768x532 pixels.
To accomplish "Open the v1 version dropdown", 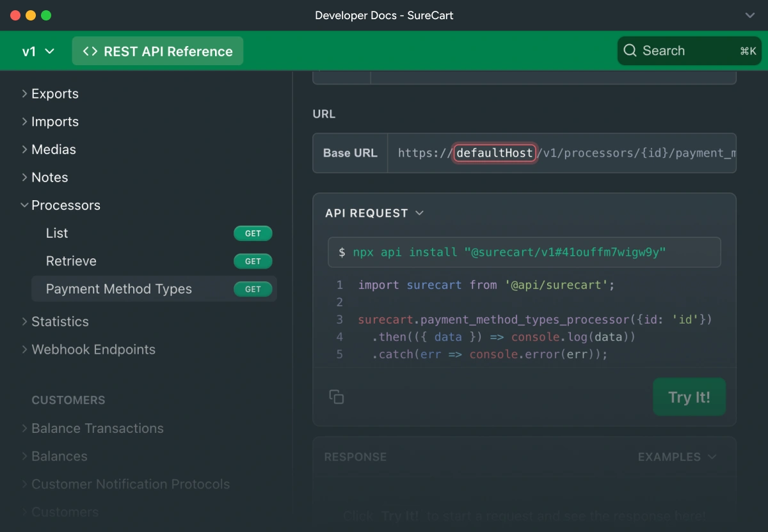I will coord(38,52).
